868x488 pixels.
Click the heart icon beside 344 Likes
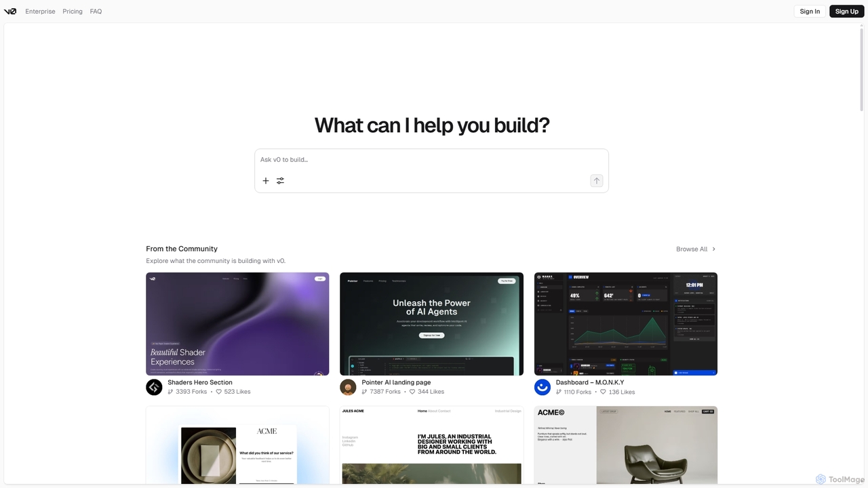(412, 392)
